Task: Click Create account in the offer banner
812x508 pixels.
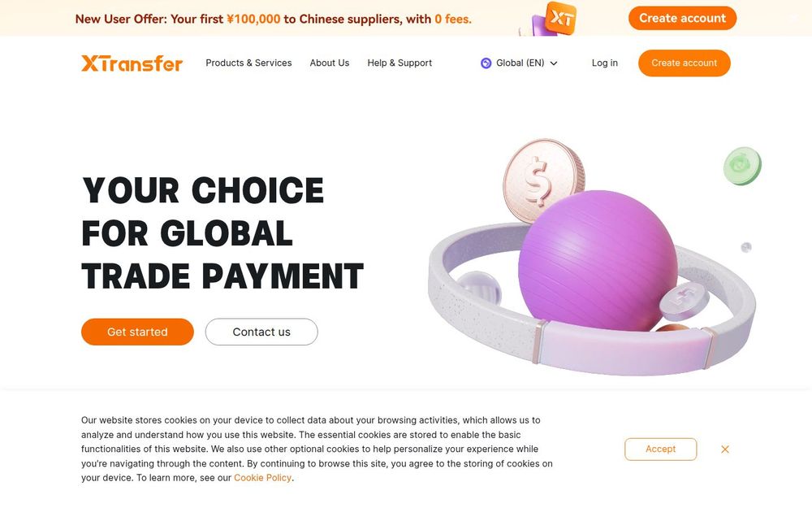Action: click(x=683, y=18)
